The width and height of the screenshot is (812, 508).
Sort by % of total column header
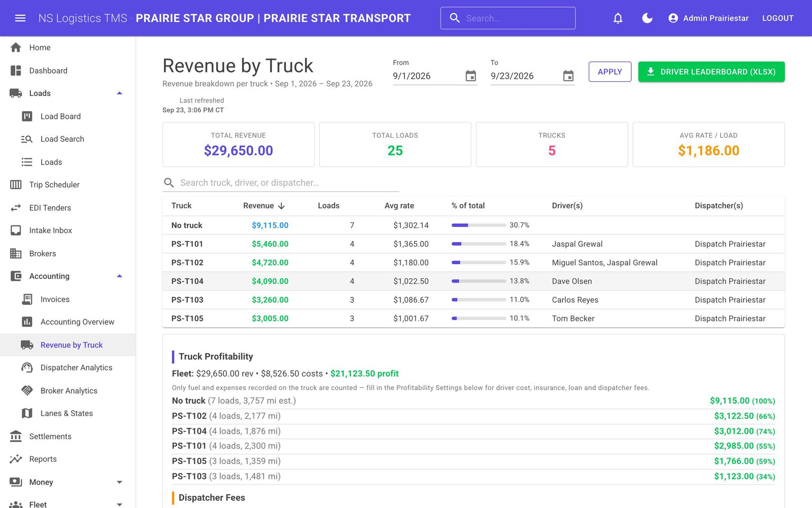[x=468, y=206]
